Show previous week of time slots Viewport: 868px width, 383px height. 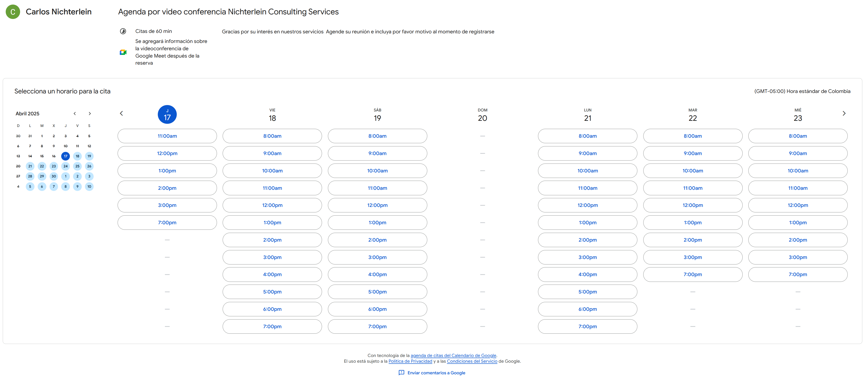click(x=122, y=114)
